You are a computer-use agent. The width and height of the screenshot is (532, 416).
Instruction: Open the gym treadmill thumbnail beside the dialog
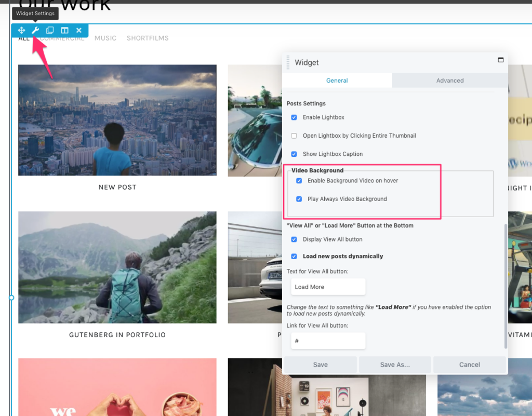[x=520, y=267]
